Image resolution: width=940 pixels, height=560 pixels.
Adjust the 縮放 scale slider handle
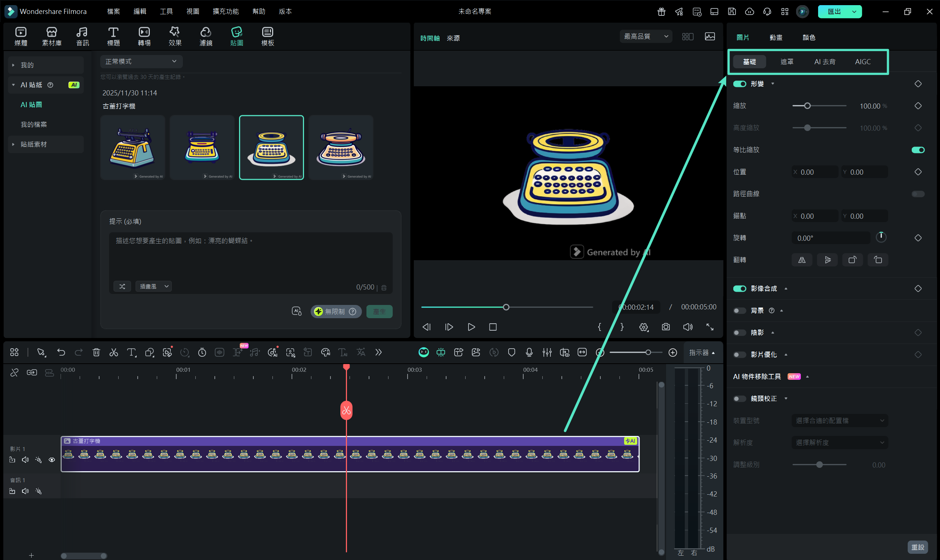[807, 106]
